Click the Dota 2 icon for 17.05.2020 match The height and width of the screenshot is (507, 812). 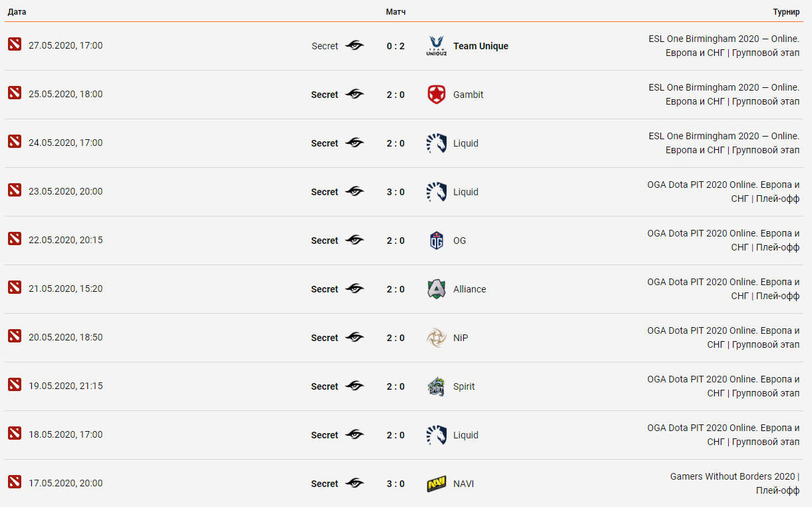tap(15, 482)
